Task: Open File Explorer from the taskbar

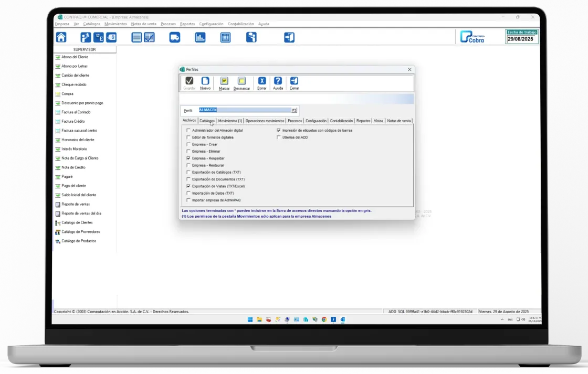Action: pyautogui.click(x=259, y=319)
